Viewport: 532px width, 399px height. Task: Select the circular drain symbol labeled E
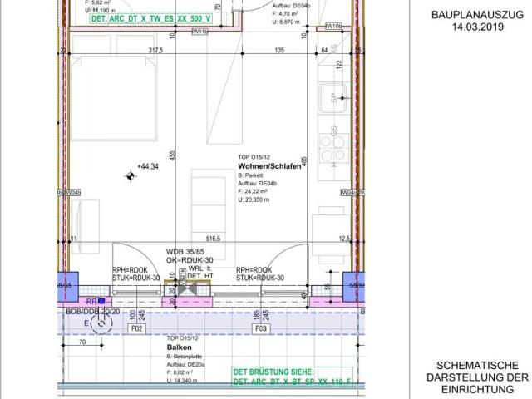(x=101, y=323)
